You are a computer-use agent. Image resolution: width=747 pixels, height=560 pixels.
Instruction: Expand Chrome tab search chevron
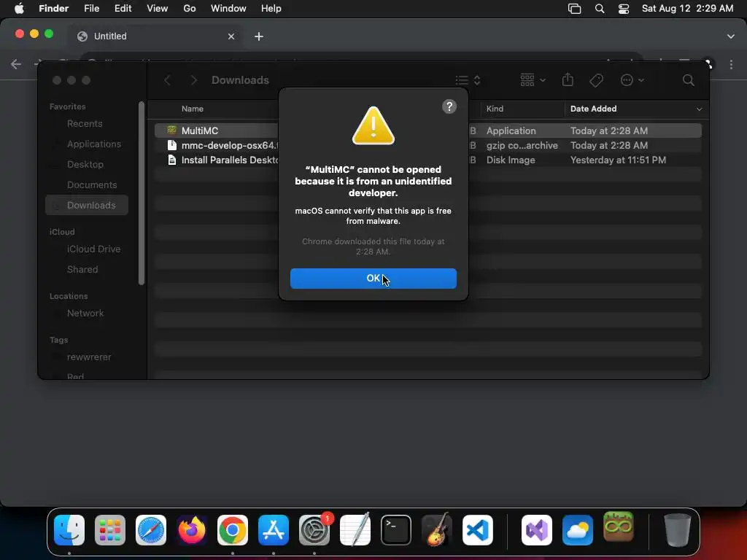coord(731,36)
